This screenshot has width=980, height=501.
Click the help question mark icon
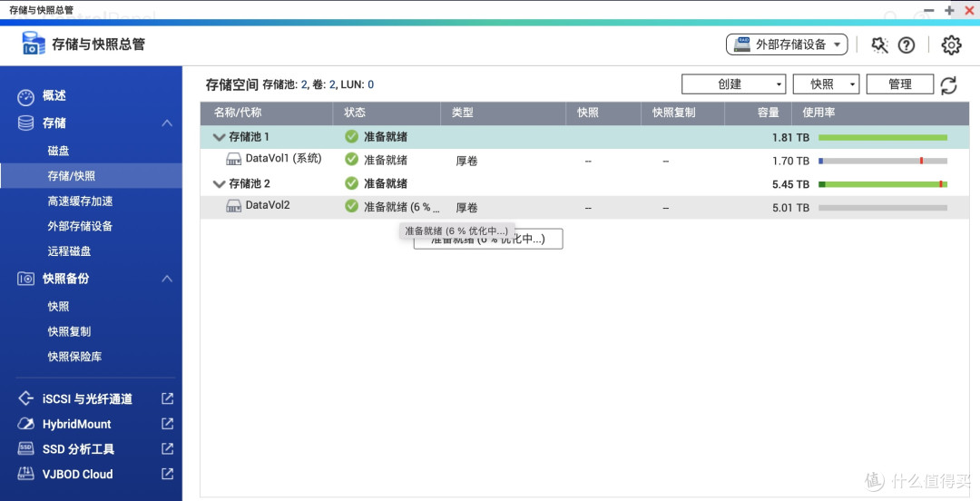pos(906,44)
